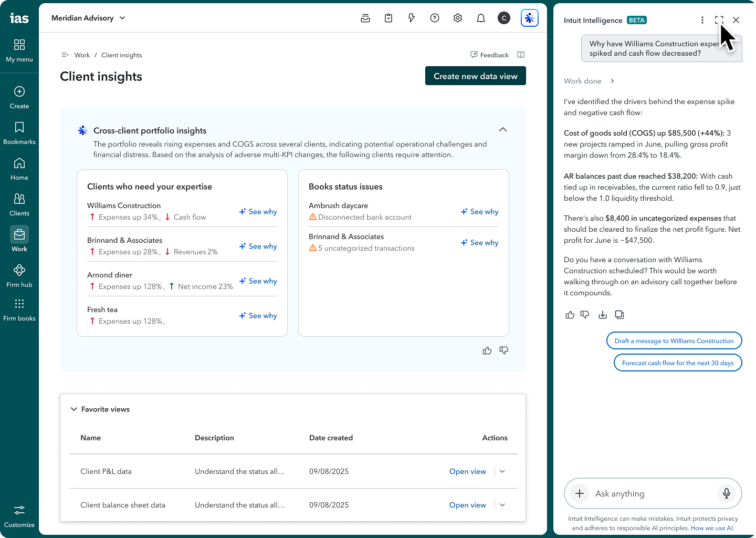This screenshot has height=538, width=756.
Task: Click the Client P&L data row name
Action: click(106, 471)
